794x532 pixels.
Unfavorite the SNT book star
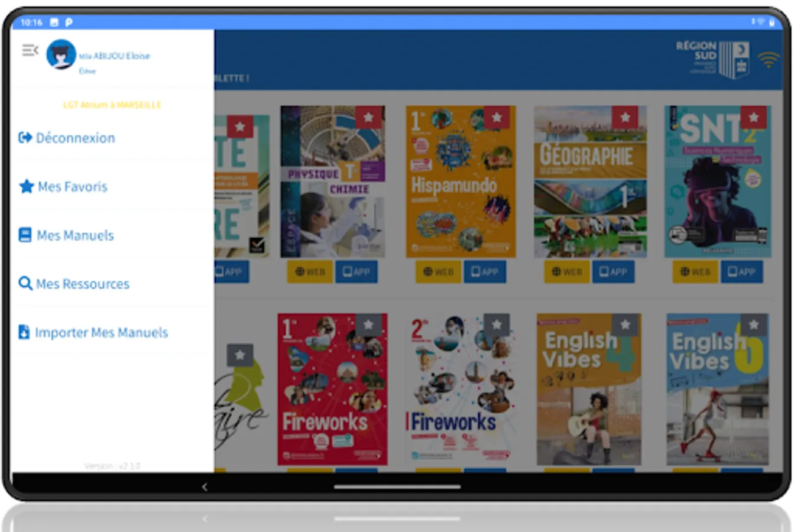(753, 117)
